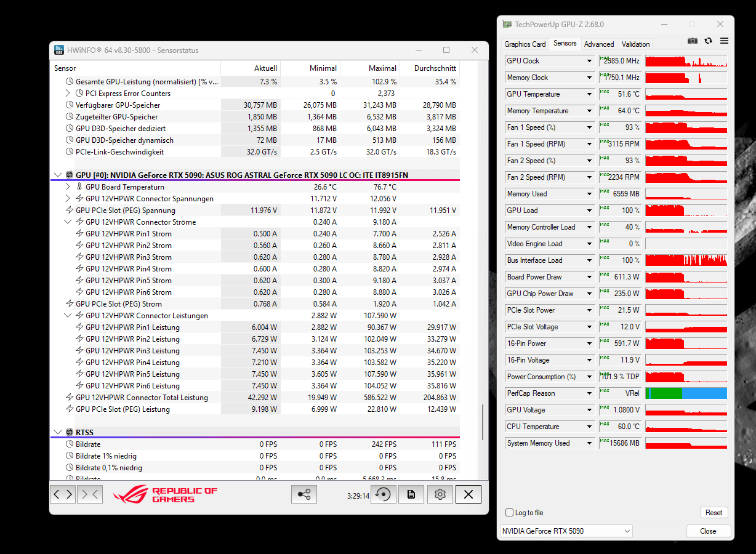This screenshot has height=554, width=756.
Task: Click the GPU-Z screenshot camera icon
Action: (x=693, y=41)
